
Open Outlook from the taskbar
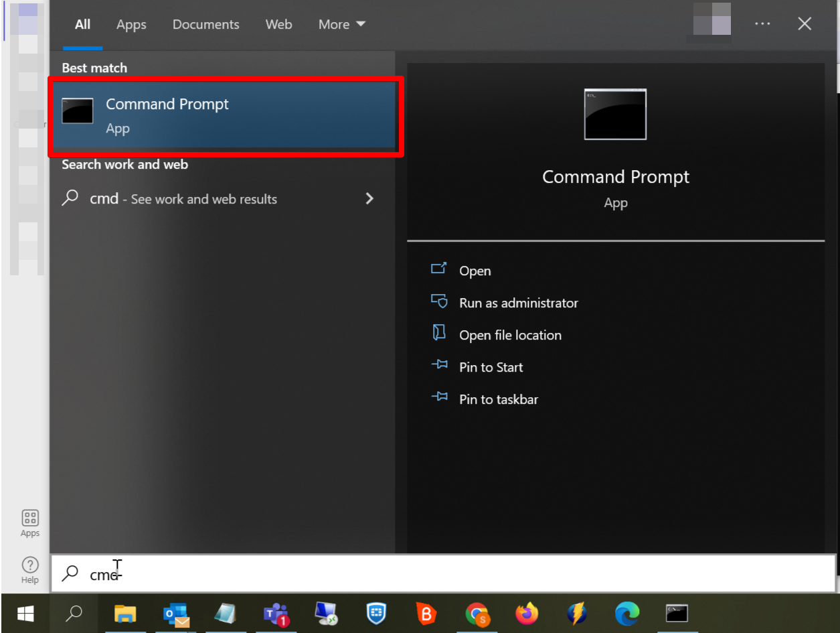[x=176, y=613]
